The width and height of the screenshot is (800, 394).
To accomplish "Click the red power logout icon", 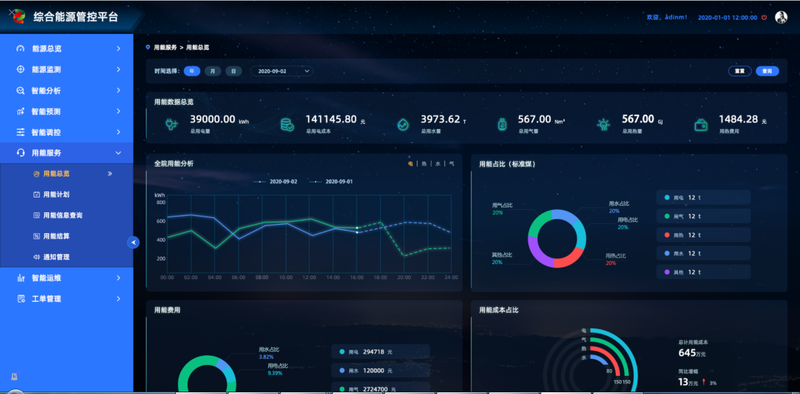I will click(764, 17).
